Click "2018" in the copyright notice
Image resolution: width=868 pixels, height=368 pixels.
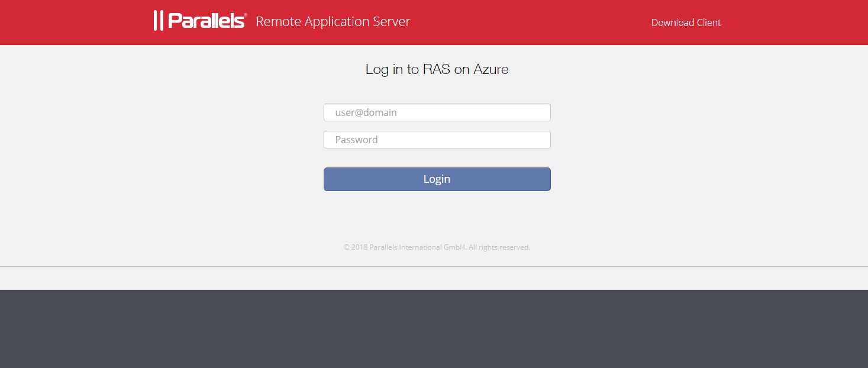click(359, 247)
